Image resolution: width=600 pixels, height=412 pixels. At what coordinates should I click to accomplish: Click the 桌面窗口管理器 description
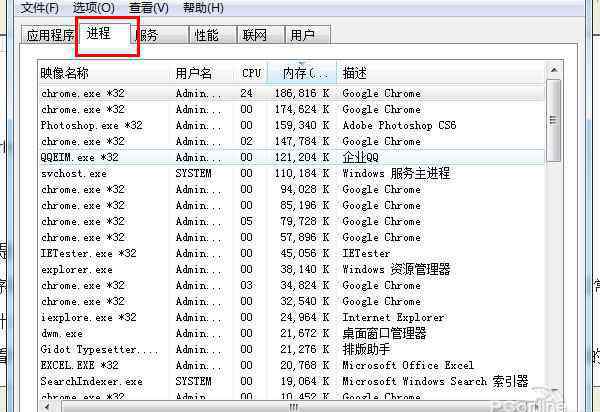pyautogui.click(x=384, y=334)
